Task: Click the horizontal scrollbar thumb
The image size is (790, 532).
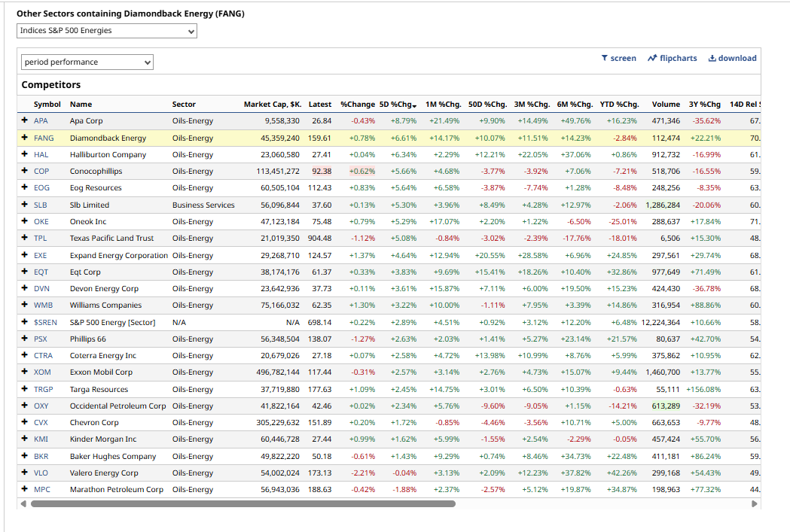Action: tap(241, 504)
